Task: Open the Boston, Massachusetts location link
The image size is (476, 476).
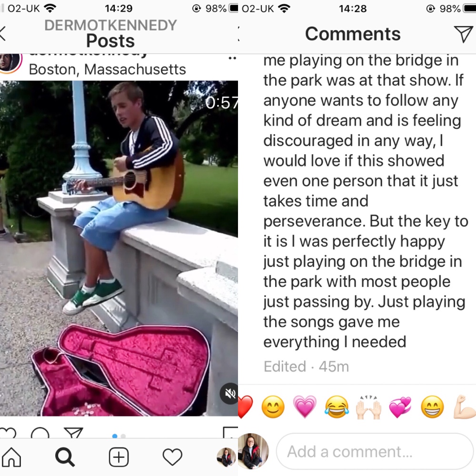Action: [x=107, y=69]
